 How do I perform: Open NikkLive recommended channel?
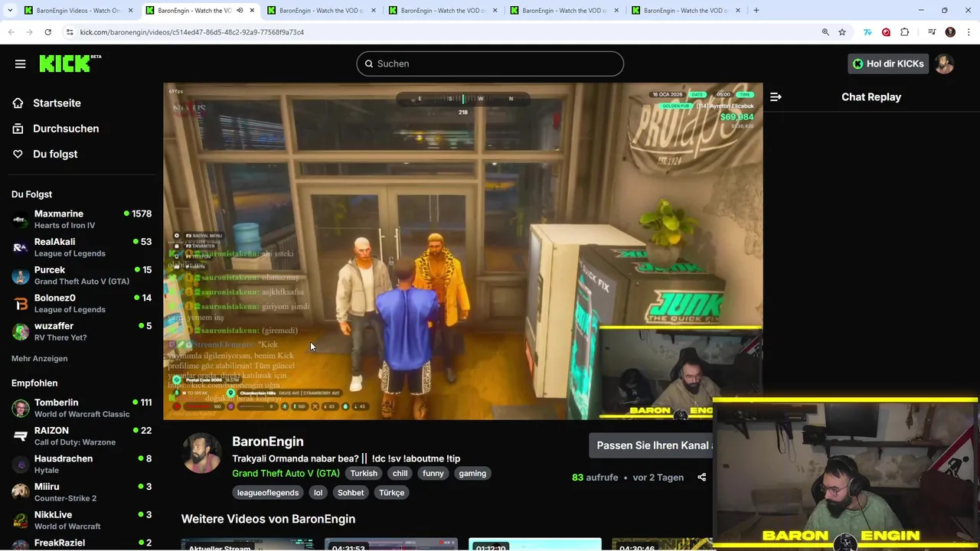click(x=81, y=520)
